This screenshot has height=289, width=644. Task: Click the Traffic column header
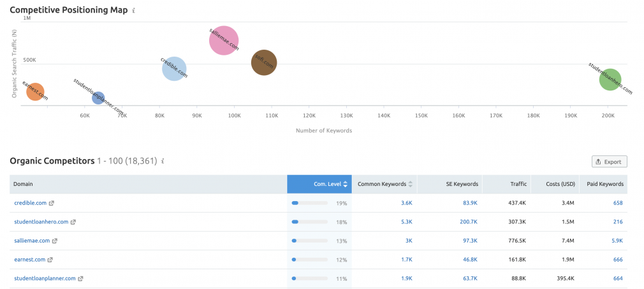507,184
